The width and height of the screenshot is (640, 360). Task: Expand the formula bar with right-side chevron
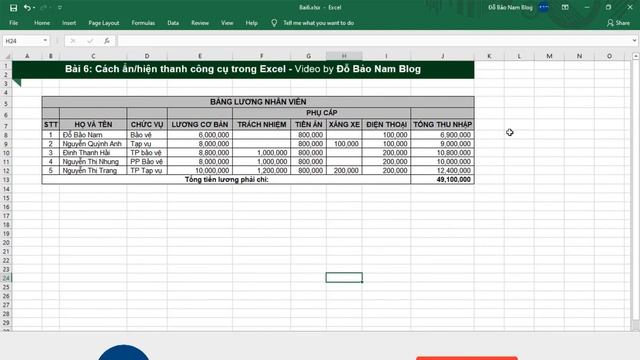[634, 41]
